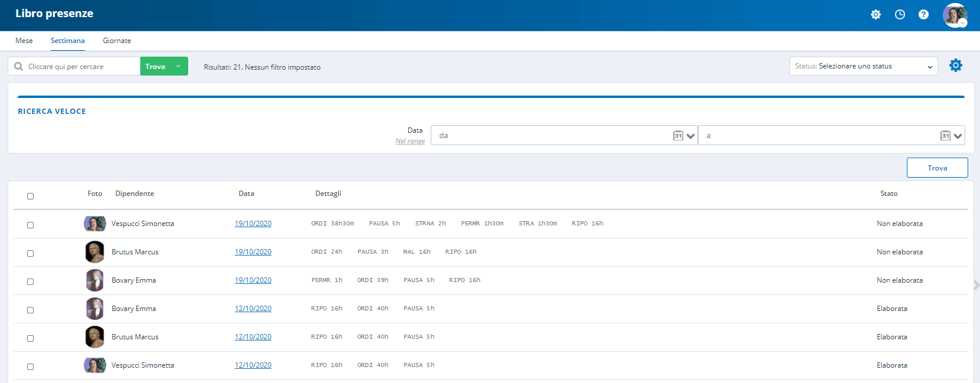This screenshot has height=383, width=980.
Task: Open calendar picker for 'a' date
Action: pyautogui.click(x=945, y=136)
